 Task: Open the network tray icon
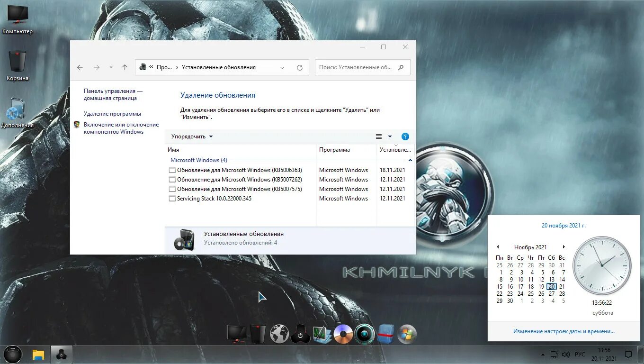click(555, 355)
